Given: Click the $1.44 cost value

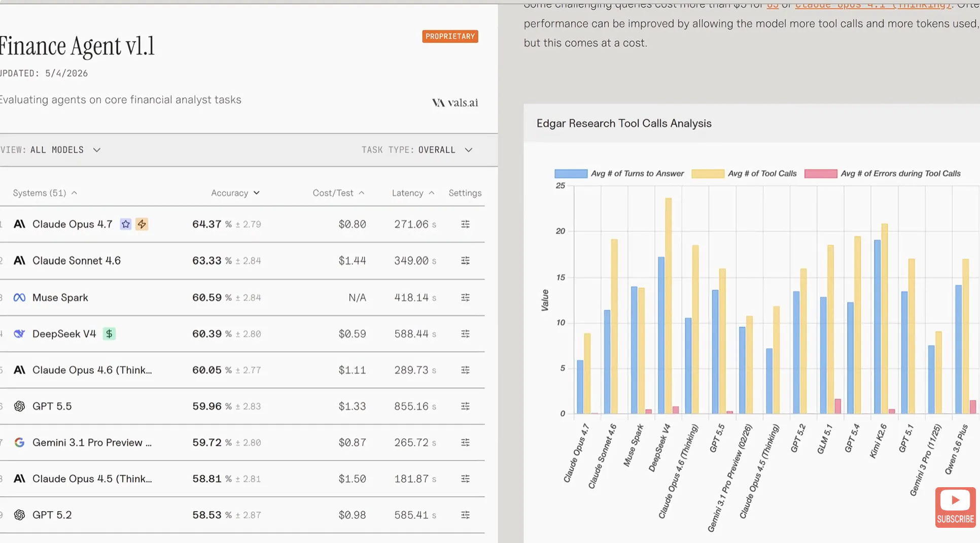Looking at the screenshot, I should click(x=353, y=261).
